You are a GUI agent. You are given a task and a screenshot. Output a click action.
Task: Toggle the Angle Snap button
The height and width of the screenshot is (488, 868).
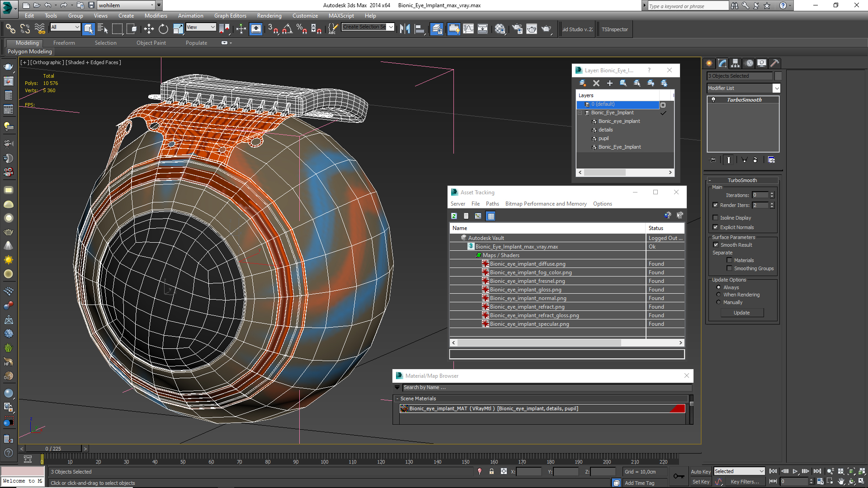click(x=287, y=29)
